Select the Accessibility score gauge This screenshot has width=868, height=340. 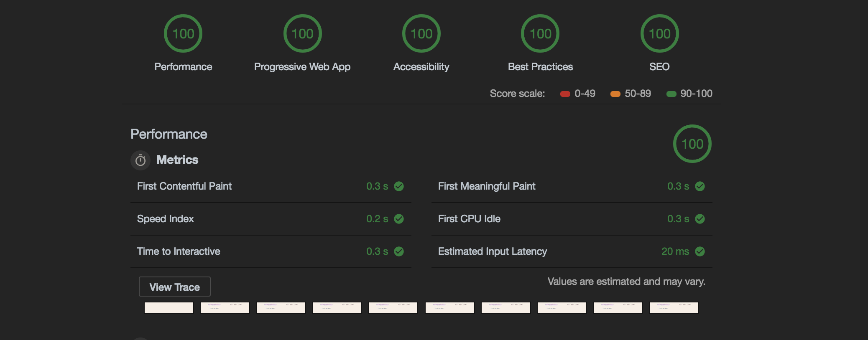point(421,34)
